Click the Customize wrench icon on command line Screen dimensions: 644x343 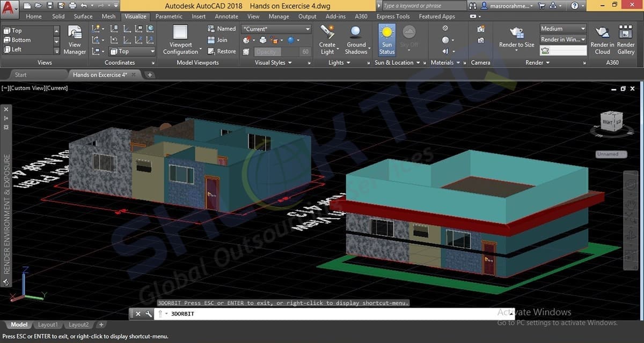pos(148,314)
